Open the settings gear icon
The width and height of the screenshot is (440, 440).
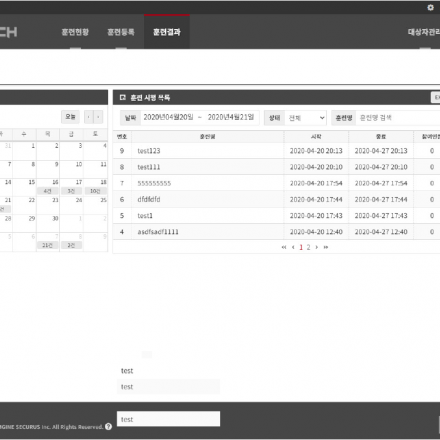[x=430, y=7]
